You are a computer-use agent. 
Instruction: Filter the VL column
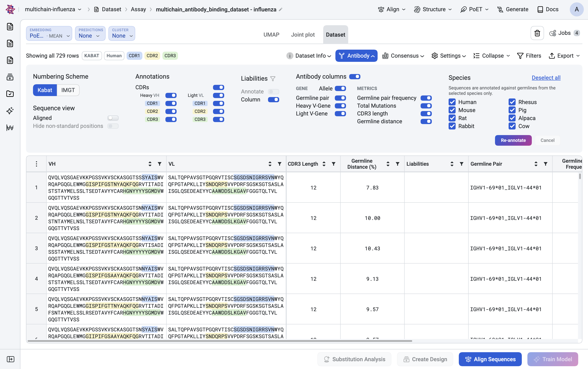279,164
